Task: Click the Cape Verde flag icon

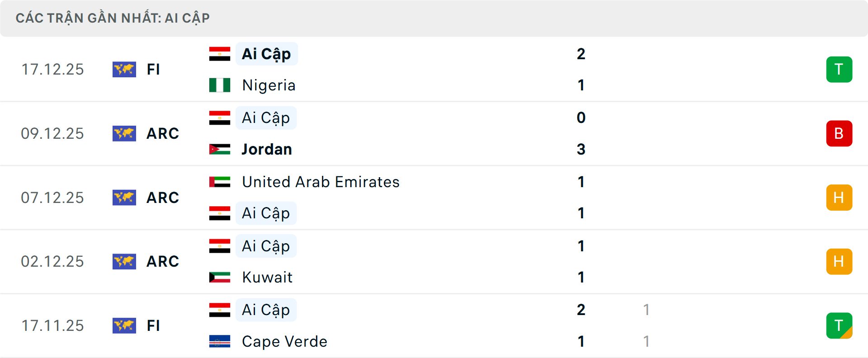Action: [220, 341]
